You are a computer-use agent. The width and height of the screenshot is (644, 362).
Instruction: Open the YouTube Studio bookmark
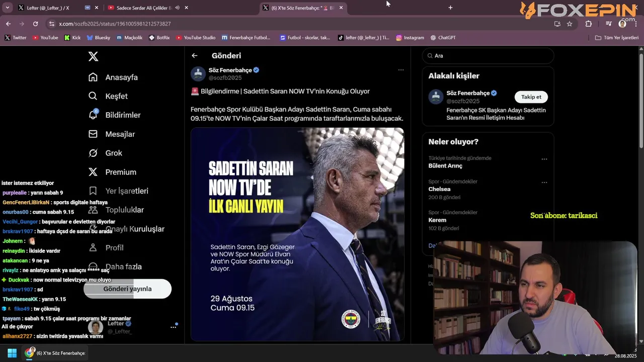[x=196, y=38]
